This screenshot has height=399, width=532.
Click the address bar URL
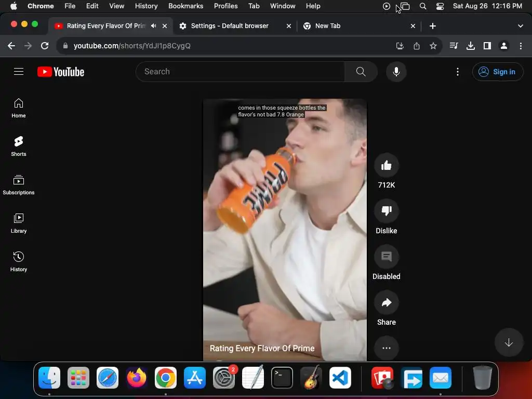tap(131, 46)
